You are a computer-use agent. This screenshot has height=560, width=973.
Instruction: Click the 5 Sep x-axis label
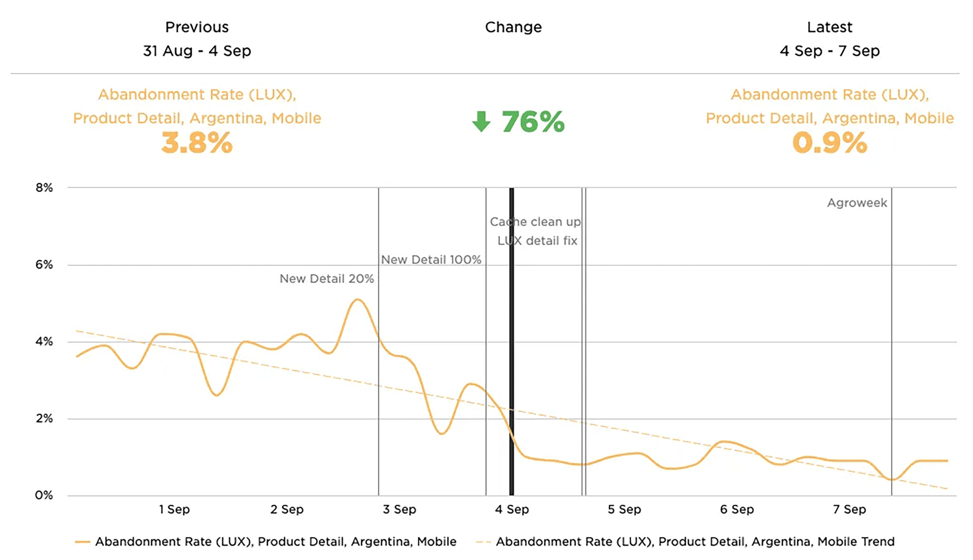[624, 509]
